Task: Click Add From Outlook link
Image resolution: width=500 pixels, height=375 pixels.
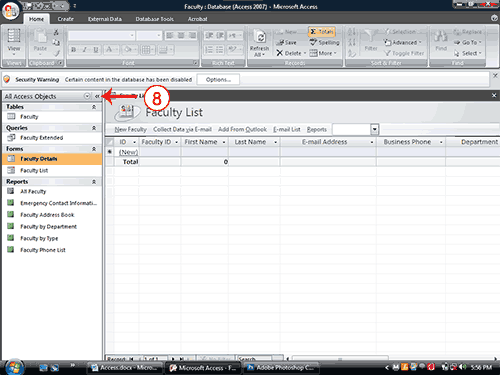Action: (x=242, y=129)
